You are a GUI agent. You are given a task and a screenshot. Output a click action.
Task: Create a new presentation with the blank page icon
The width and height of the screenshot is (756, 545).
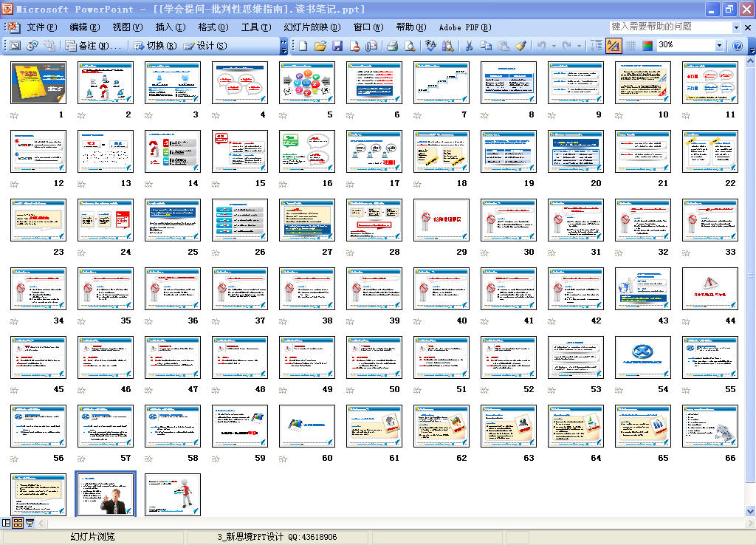pyautogui.click(x=303, y=45)
